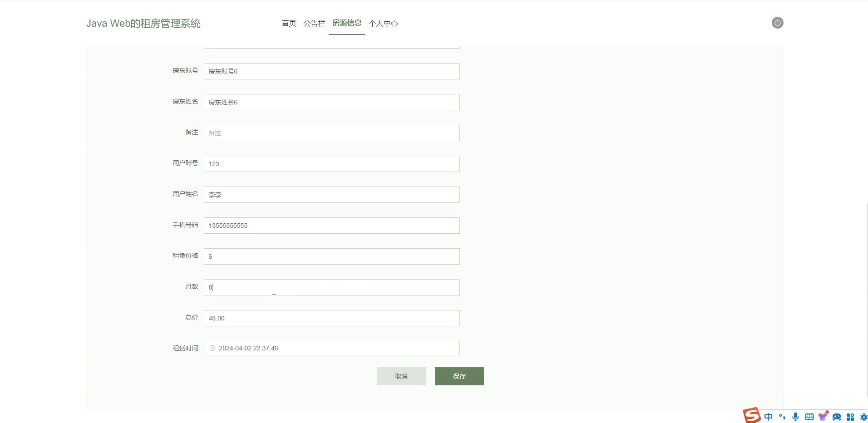
Task: Click the Sogou game controller icon
Action: pos(837,417)
